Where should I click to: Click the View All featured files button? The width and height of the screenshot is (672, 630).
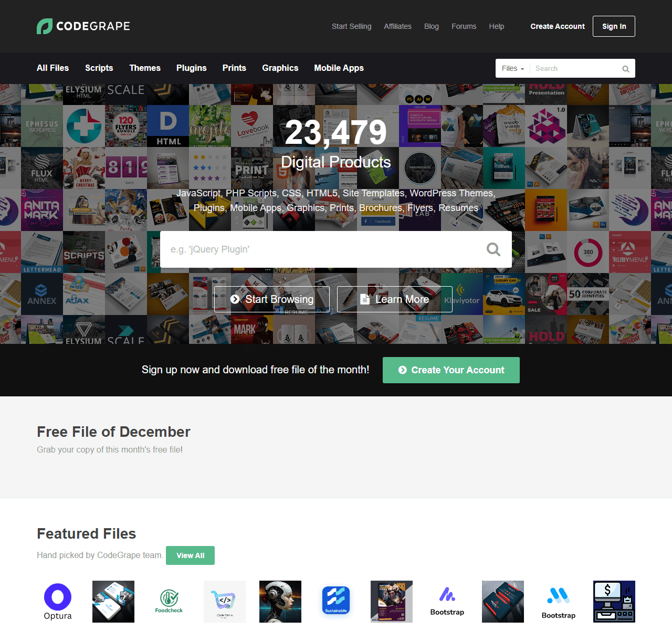(x=190, y=555)
